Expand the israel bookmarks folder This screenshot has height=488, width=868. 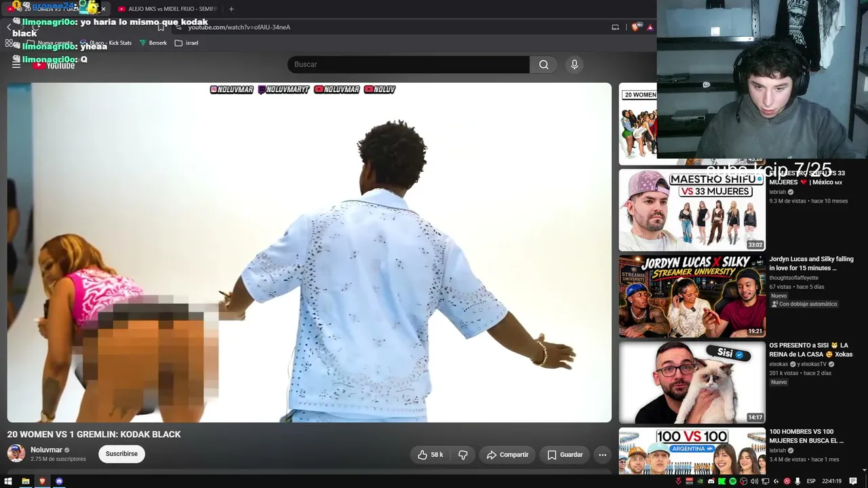tap(186, 43)
